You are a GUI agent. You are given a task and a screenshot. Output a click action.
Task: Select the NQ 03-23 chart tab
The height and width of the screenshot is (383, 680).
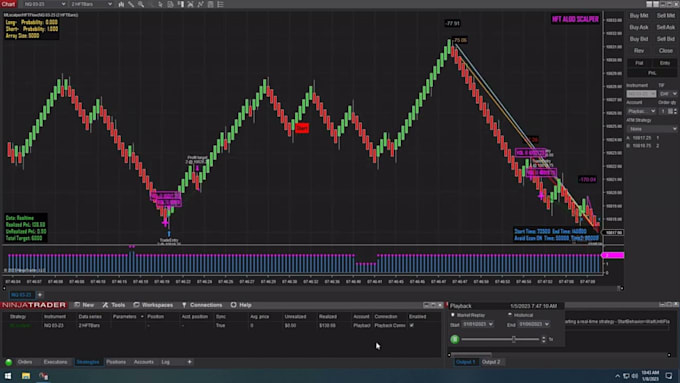[x=21, y=295]
